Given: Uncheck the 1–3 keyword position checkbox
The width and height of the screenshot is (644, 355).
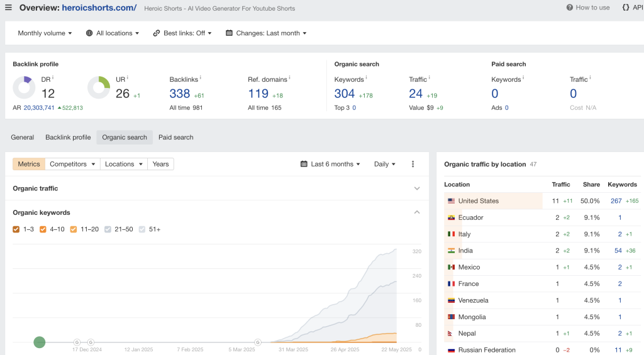Looking at the screenshot, I should (16, 229).
